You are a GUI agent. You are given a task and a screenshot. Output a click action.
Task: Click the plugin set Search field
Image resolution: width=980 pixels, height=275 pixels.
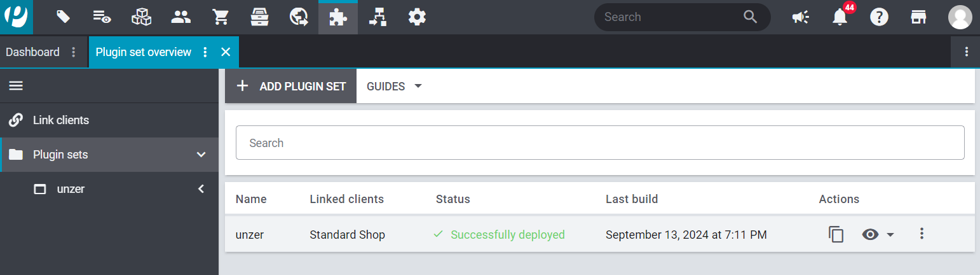599,143
